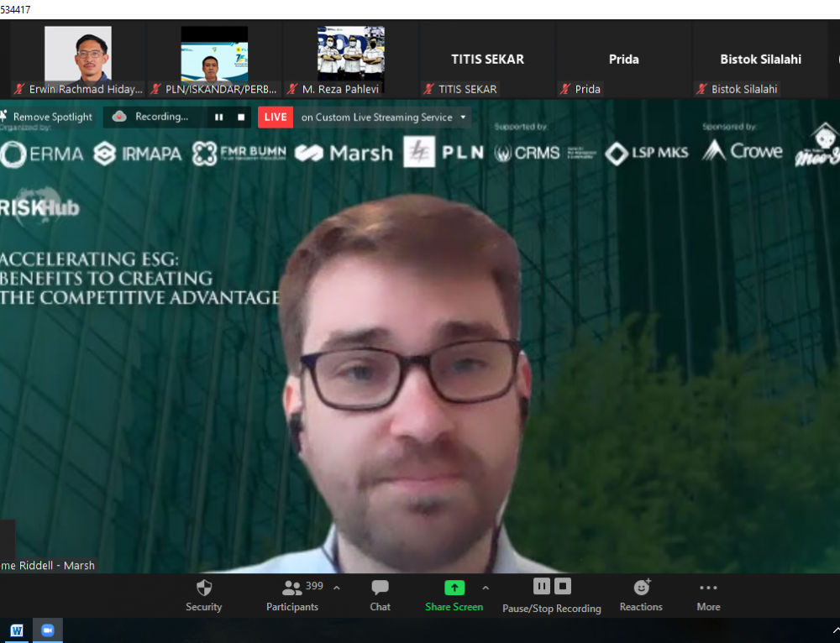This screenshot has width=840, height=643.
Task: Stop recording from bottom toolbar
Action: [563, 586]
